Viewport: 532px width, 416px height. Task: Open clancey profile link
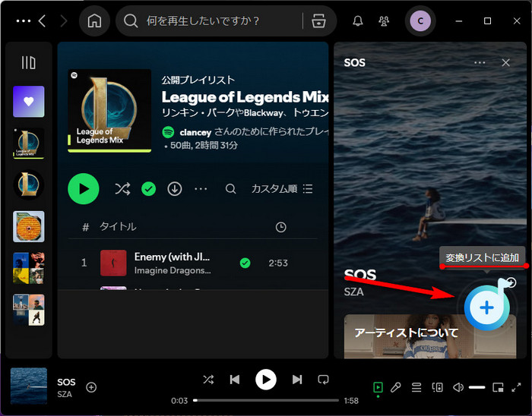coord(195,132)
